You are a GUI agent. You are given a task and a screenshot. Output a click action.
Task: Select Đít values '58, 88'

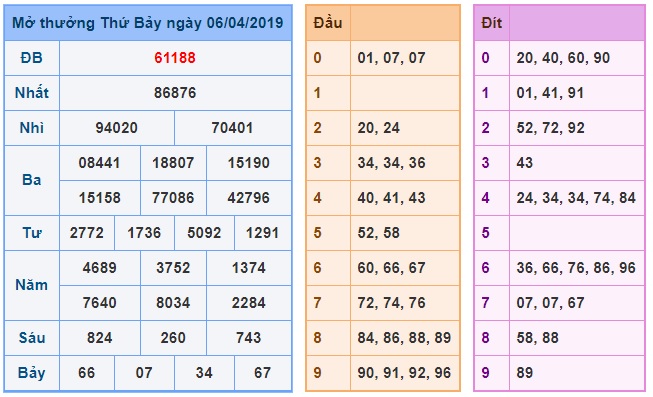click(538, 338)
